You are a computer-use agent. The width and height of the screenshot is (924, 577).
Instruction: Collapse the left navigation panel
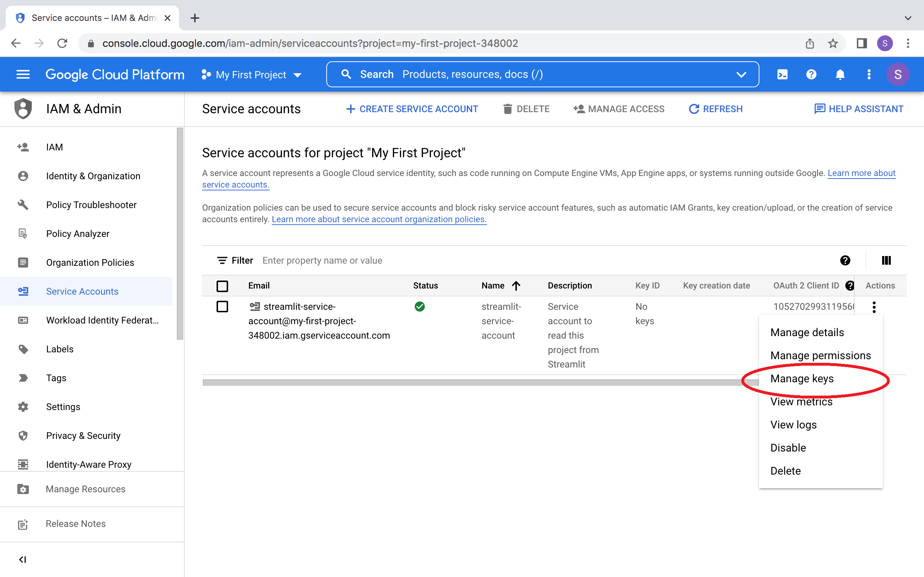(x=22, y=559)
